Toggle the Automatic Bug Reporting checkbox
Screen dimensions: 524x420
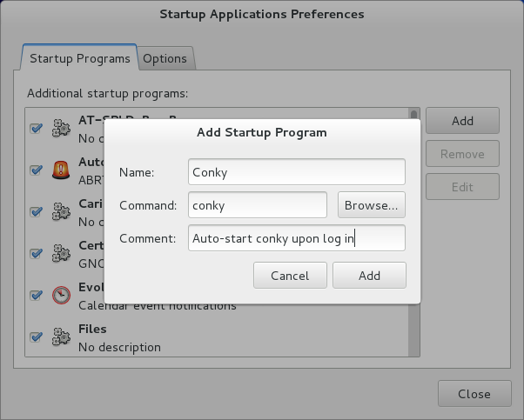click(36, 170)
